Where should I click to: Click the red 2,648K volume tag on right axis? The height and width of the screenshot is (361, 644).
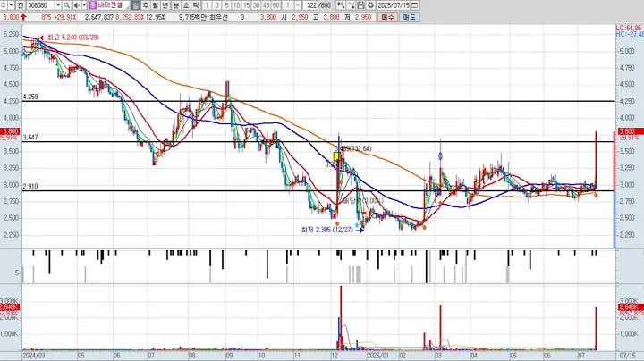tap(629, 307)
